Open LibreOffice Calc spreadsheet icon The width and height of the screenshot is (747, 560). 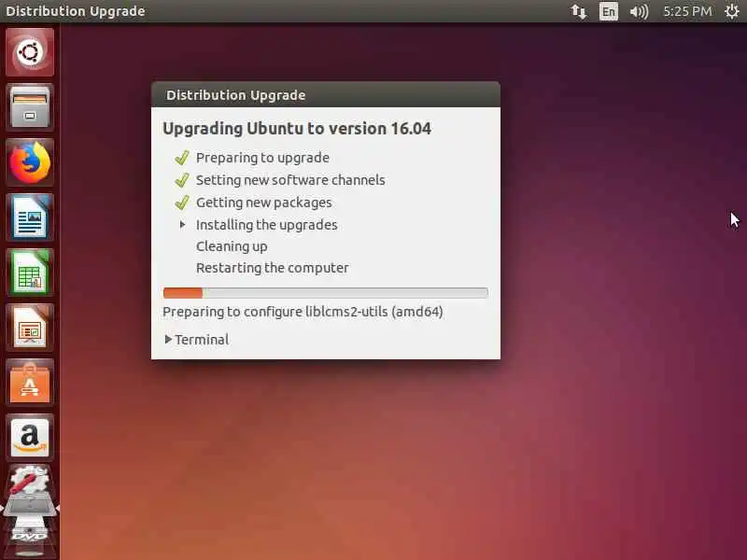(30, 273)
